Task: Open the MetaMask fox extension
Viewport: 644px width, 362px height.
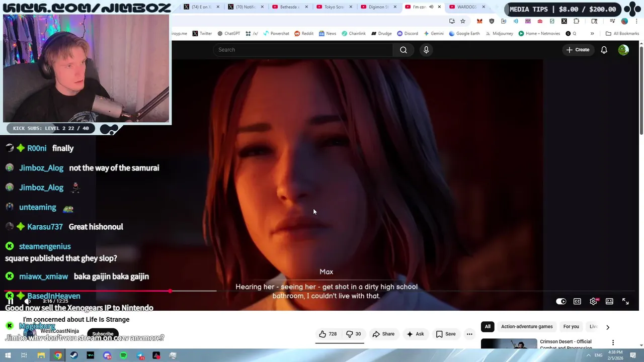Action: coord(479,21)
